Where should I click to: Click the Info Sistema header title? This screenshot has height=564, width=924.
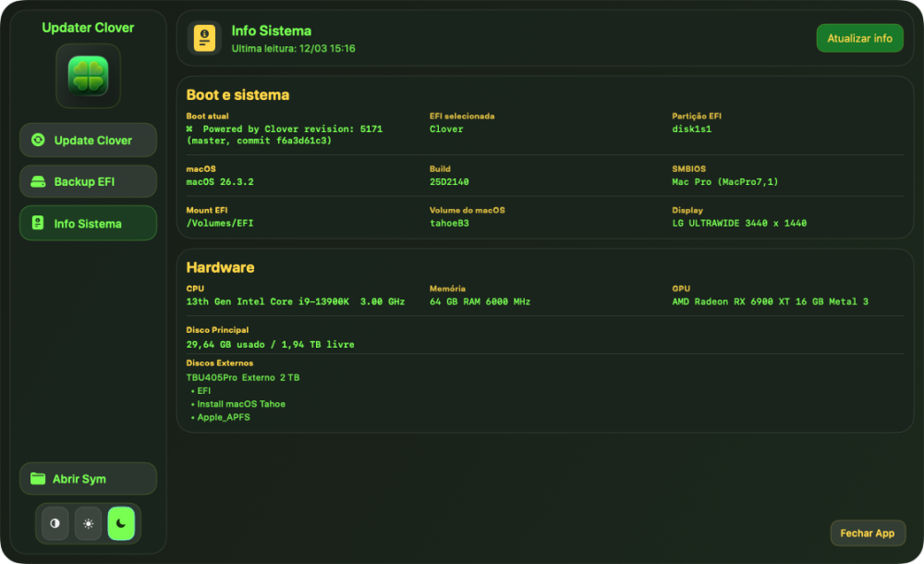click(271, 31)
